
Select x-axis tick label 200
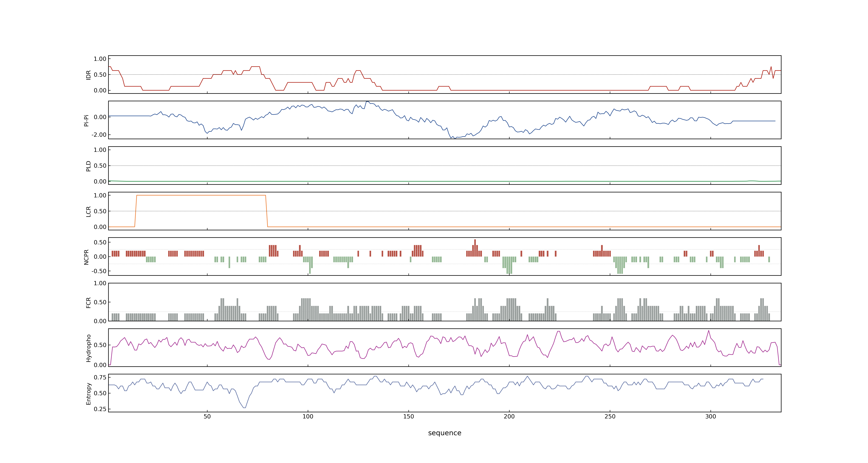(x=509, y=416)
